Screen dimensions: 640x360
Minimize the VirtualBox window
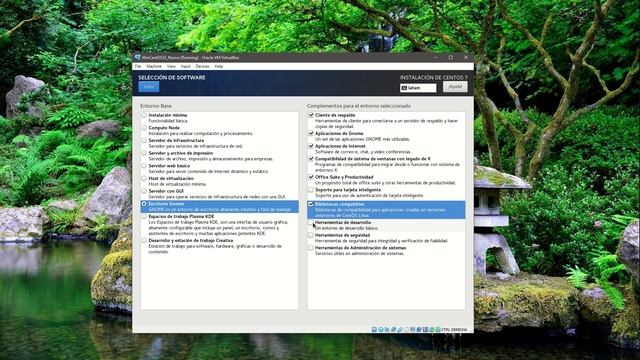point(436,58)
